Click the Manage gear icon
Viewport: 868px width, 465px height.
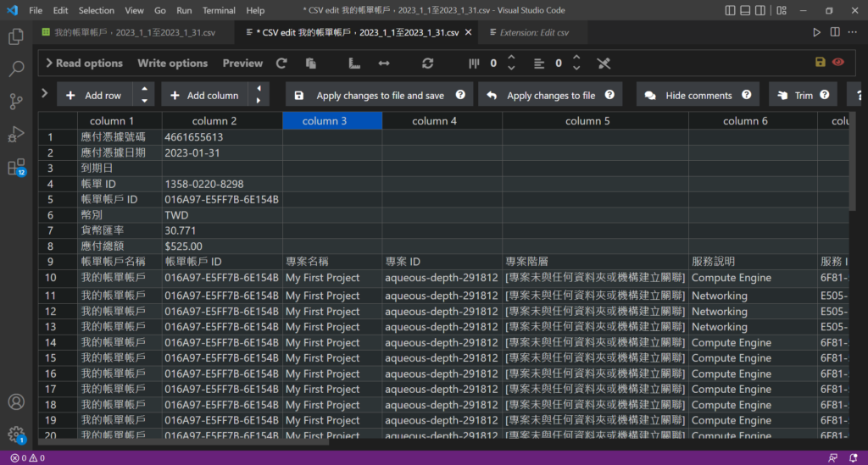16,434
